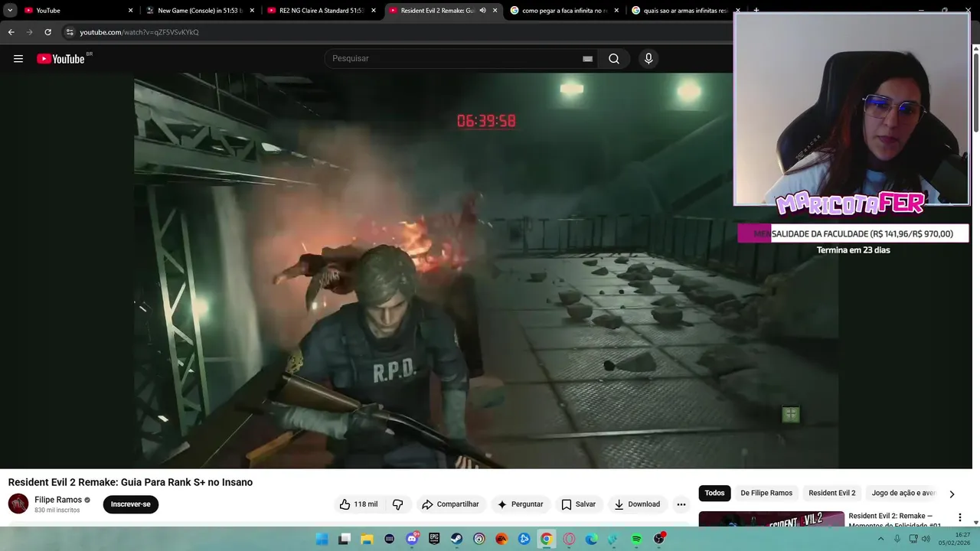Click the video title text
Image resolution: width=980 pixels, height=551 pixels.
[x=130, y=482]
